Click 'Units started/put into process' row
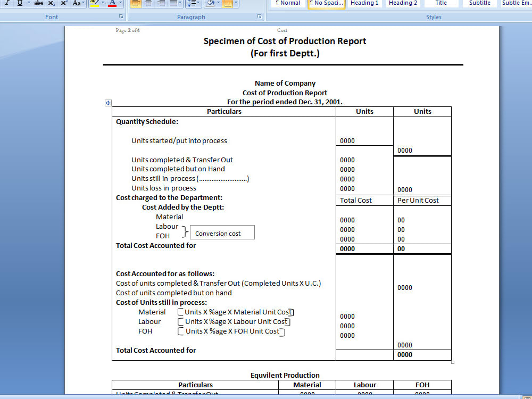Viewport: 532px width, 399px height. point(179,141)
